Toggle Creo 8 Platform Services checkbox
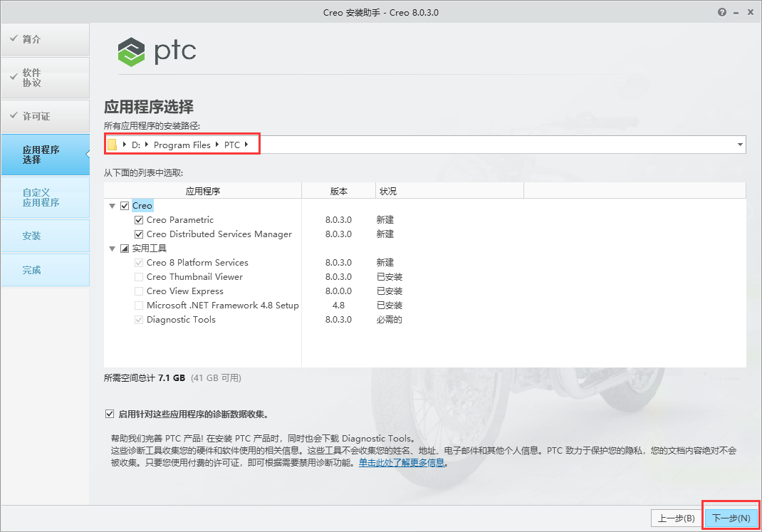Screen dimensions: 762x532 click(x=138, y=263)
